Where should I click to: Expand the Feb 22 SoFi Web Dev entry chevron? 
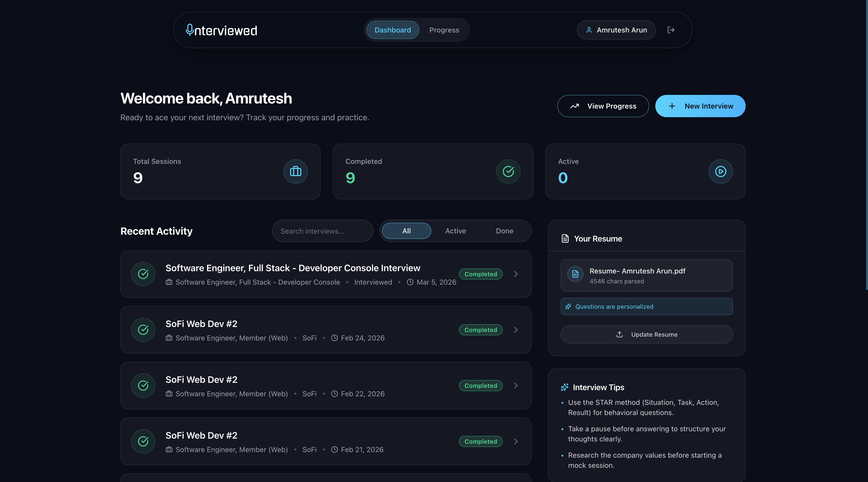click(x=516, y=386)
